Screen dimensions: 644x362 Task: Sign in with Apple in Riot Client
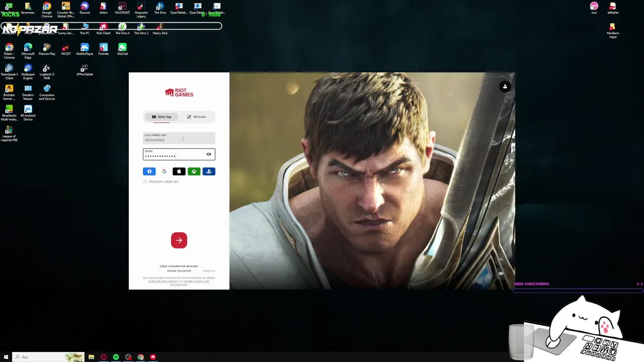pos(179,171)
